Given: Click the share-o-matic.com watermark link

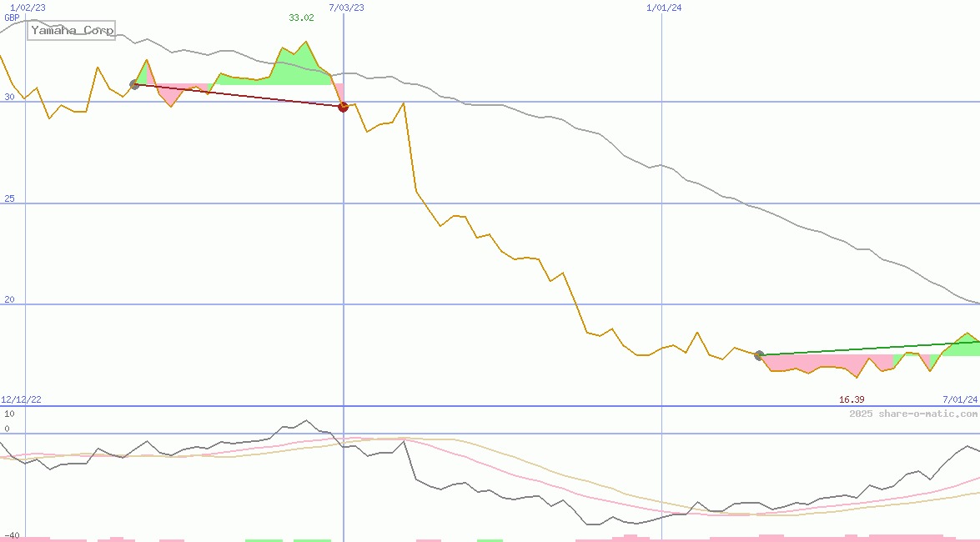Looking at the screenshot, I should point(913,414).
